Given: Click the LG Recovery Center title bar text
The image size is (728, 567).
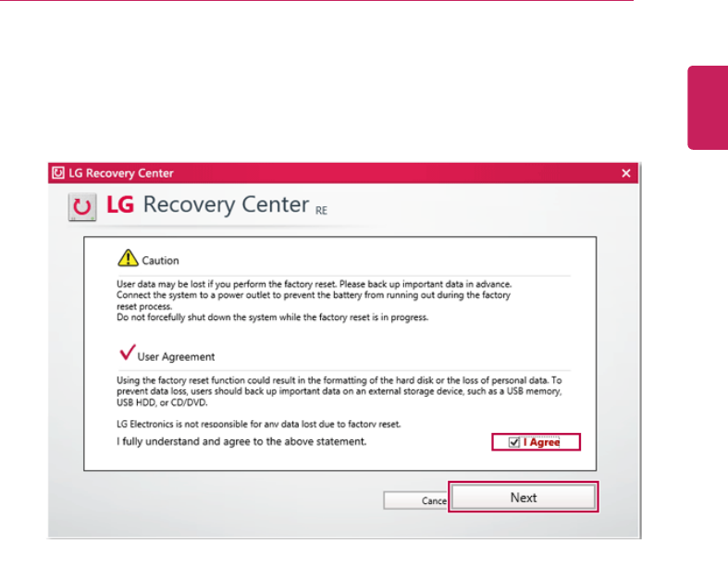Looking at the screenshot, I should [x=120, y=173].
